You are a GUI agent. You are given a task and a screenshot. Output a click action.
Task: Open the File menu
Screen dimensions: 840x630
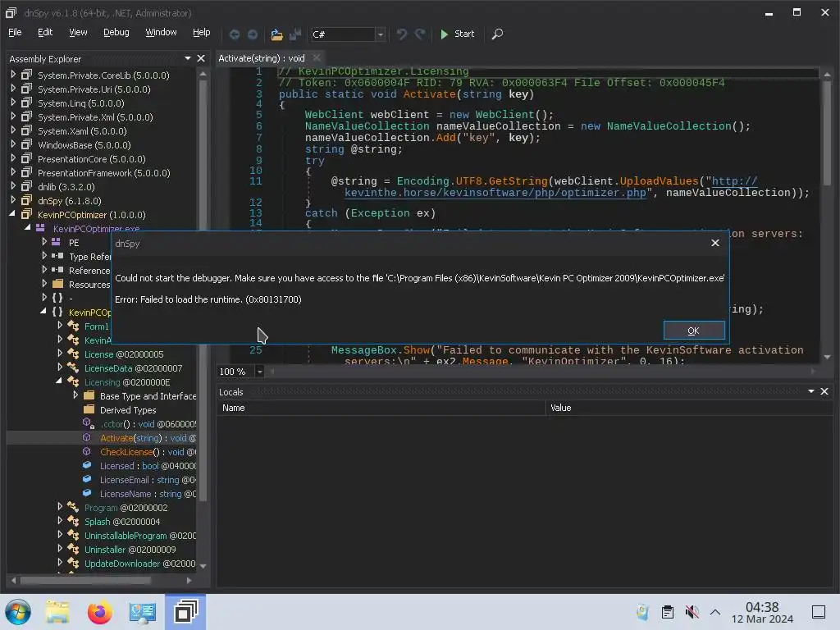click(x=15, y=32)
